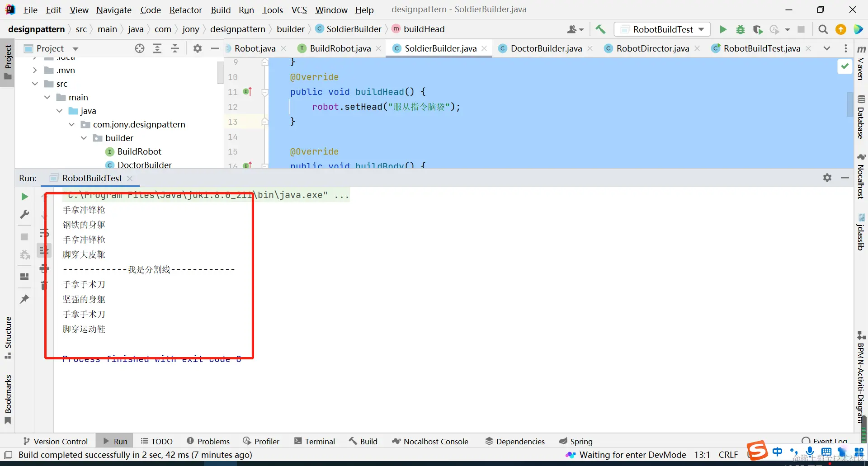Open the Nocalhost Console

tap(430, 441)
